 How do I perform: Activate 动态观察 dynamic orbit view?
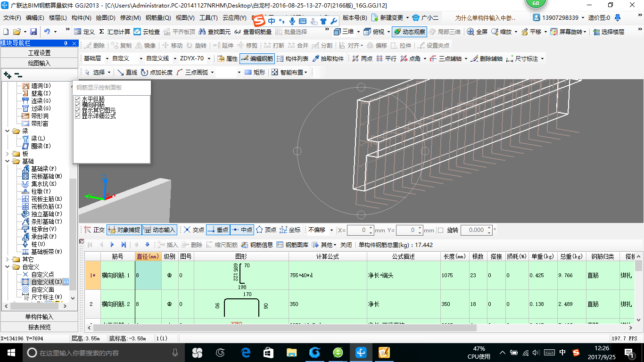point(409,32)
